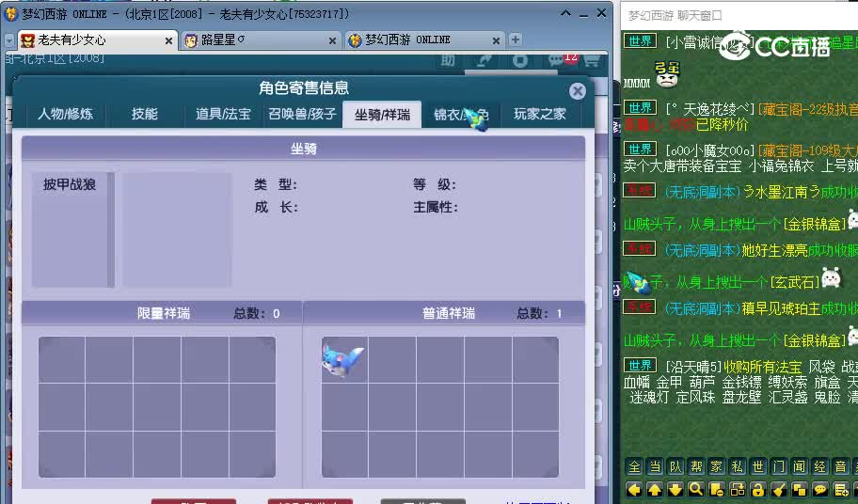Switch to the 道具/法宝 tab
Screen dimensions: 858x504
tap(223, 114)
